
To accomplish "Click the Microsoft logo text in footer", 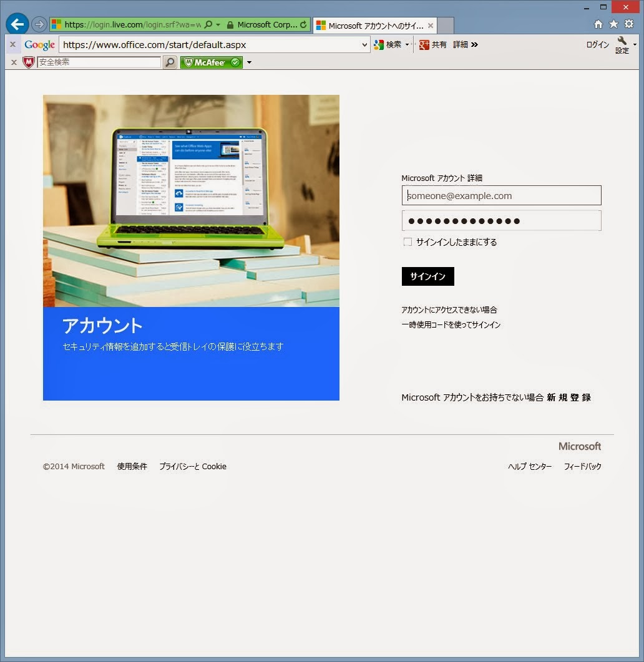I will (x=579, y=446).
